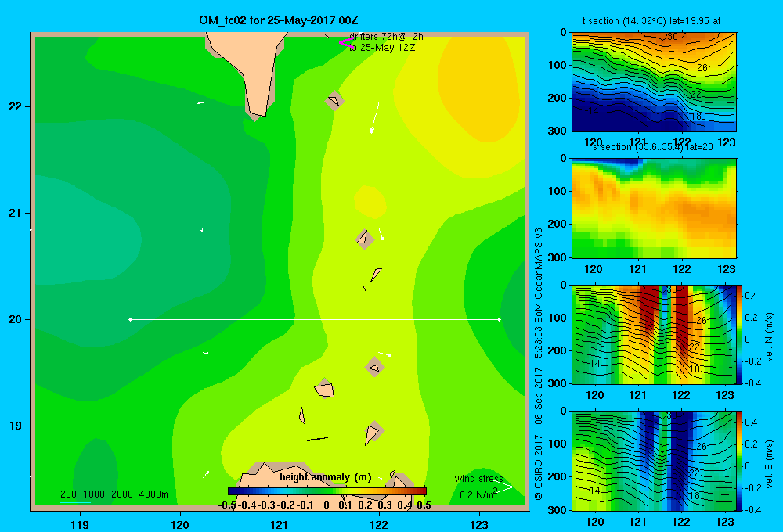
Task: Open the northward velocity section plot
Action: [x=654, y=334]
